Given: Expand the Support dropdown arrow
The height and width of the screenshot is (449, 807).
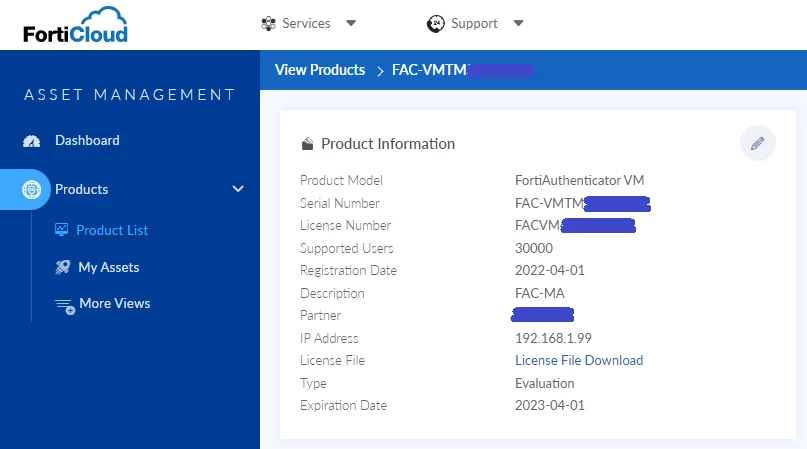Looking at the screenshot, I should coord(519,23).
